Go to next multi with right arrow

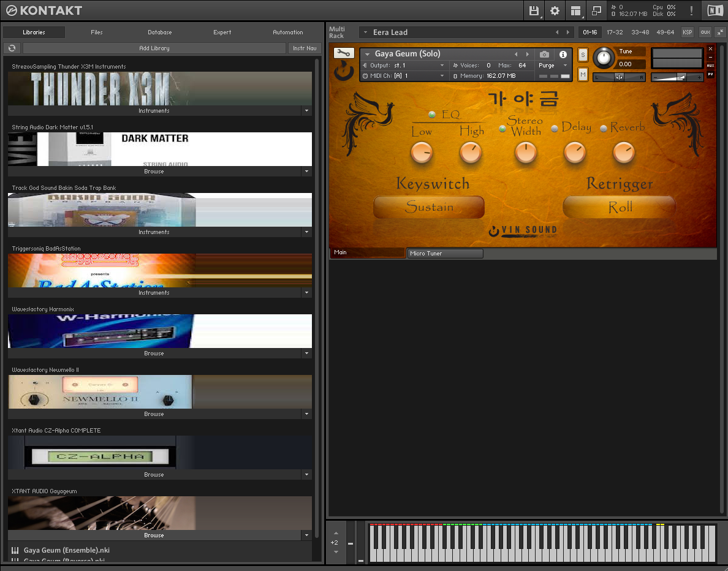[568, 32]
